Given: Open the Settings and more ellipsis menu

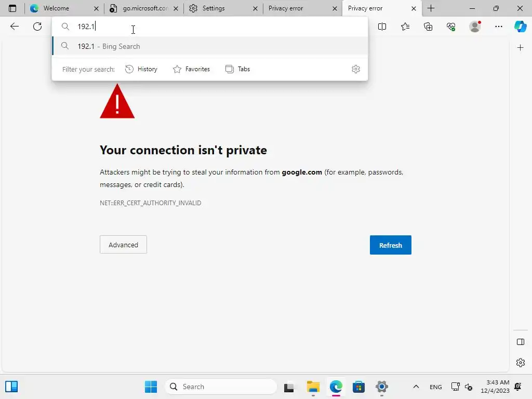Looking at the screenshot, I should coord(499,26).
